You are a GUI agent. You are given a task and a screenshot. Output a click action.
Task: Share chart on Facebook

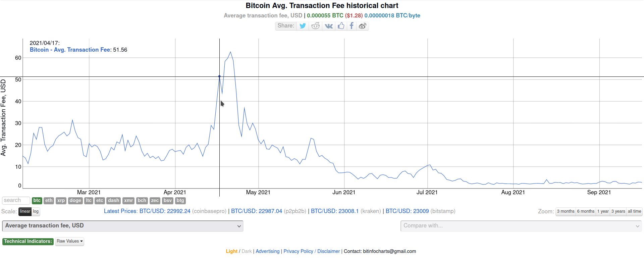click(x=352, y=26)
